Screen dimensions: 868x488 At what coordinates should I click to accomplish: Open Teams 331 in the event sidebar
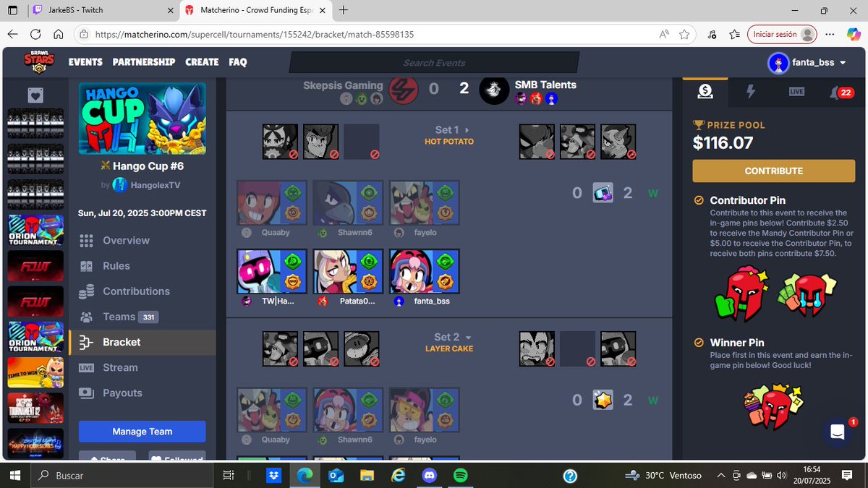[x=130, y=316]
